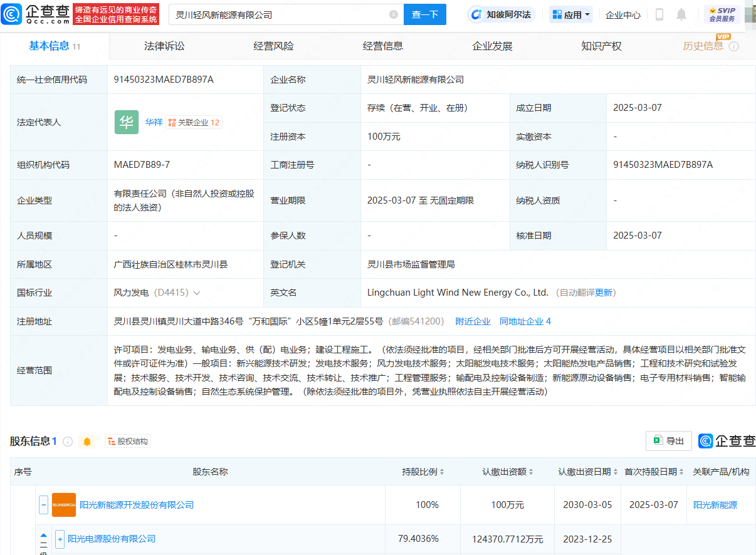Expand the 阳光电源股份有限公司 shareholder row
This screenshot has width=756, height=555.
pyautogui.click(x=60, y=539)
